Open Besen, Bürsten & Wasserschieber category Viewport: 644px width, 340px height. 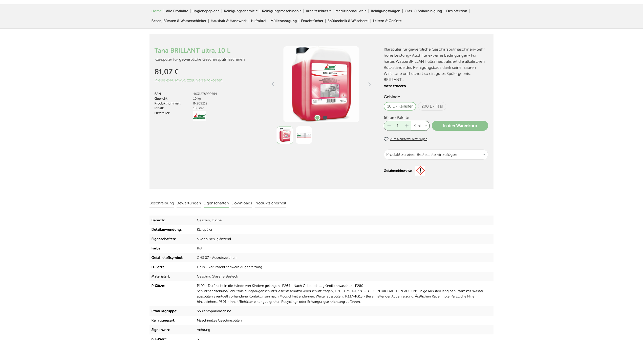tap(179, 21)
